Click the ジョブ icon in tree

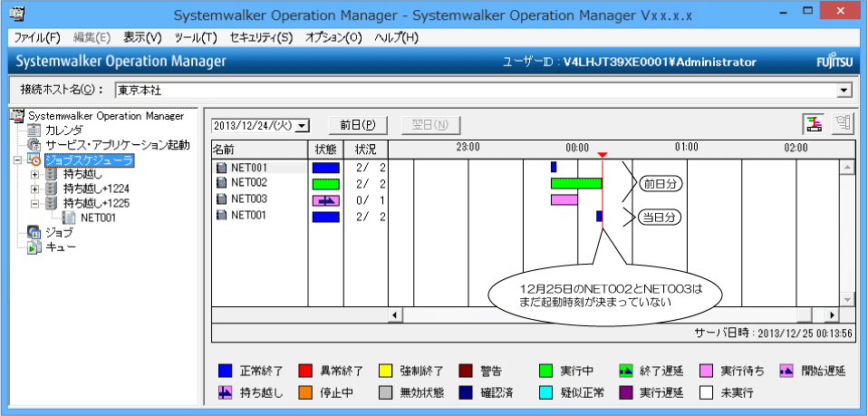point(34,233)
